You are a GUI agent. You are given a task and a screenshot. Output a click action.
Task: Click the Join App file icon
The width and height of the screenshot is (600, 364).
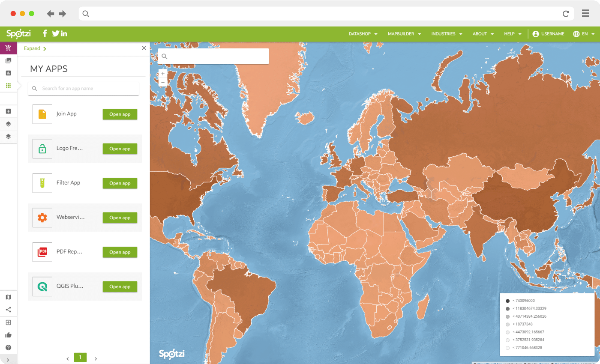42,114
